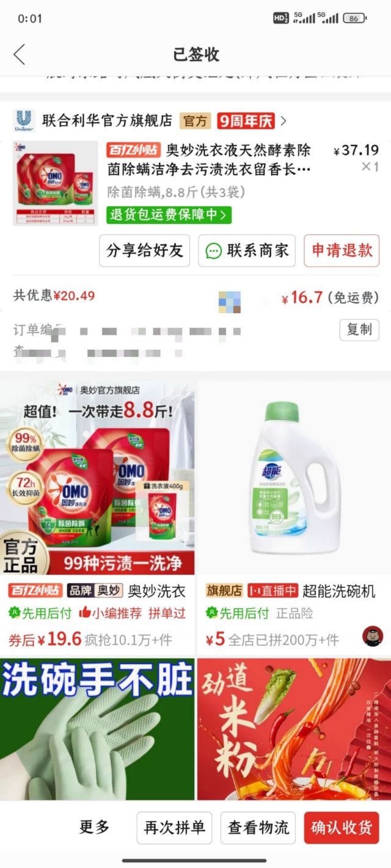
Task: Copy the order number with 复制
Action: [359, 330]
